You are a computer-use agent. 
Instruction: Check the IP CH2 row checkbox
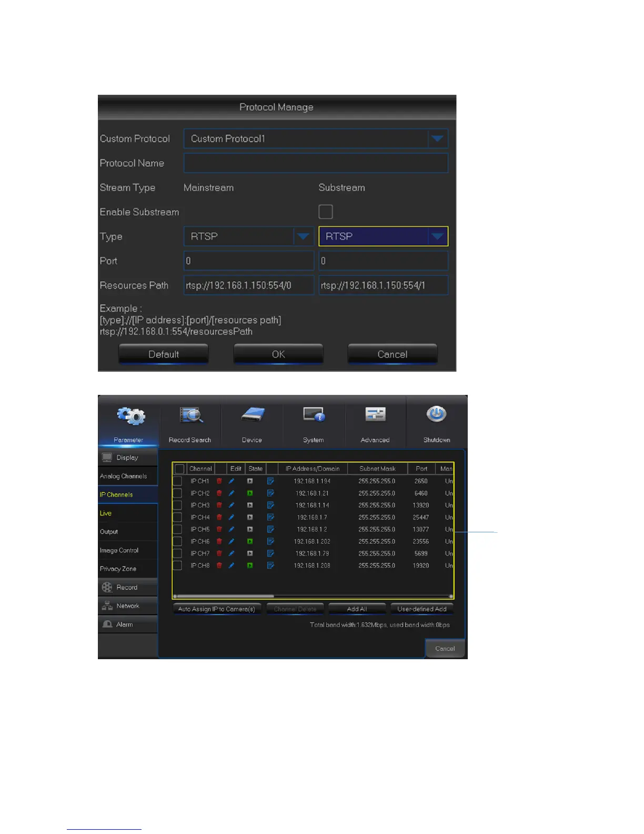tap(177, 493)
